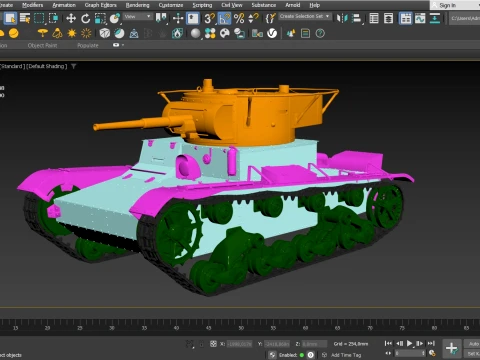Toggle Window/Crossing selection mode
The height and width of the screenshot is (360, 480).
[53, 18]
